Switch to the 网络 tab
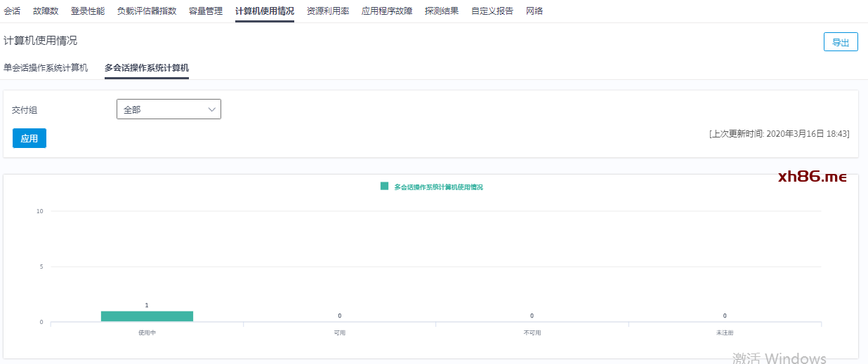The width and height of the screenshot is (868, 364). coord(534,11)
